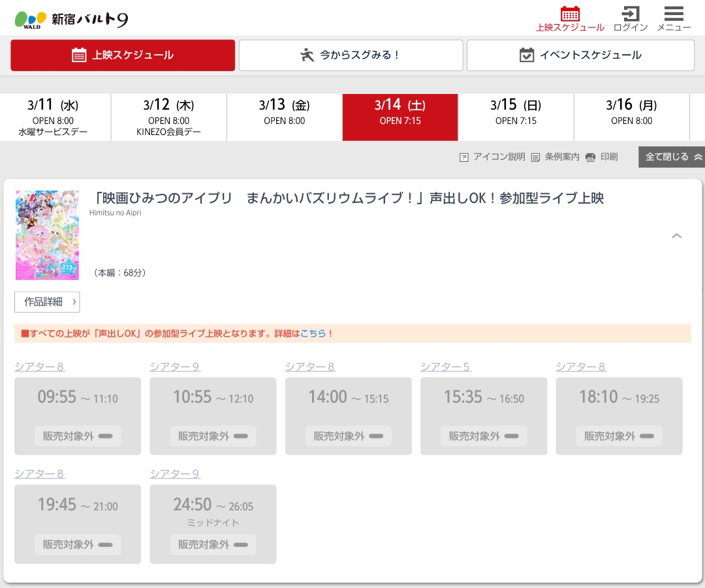Select the 19:45 ~ 21:00 showtime
Viewport: 705px width, 588px height.
click(x=78, y=524)
